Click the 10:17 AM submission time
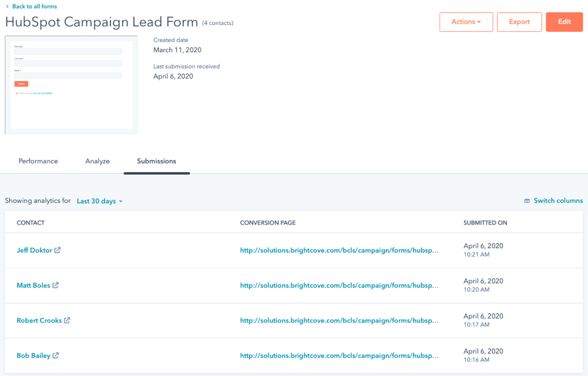 pyautogui.click(x=476, y=324)
